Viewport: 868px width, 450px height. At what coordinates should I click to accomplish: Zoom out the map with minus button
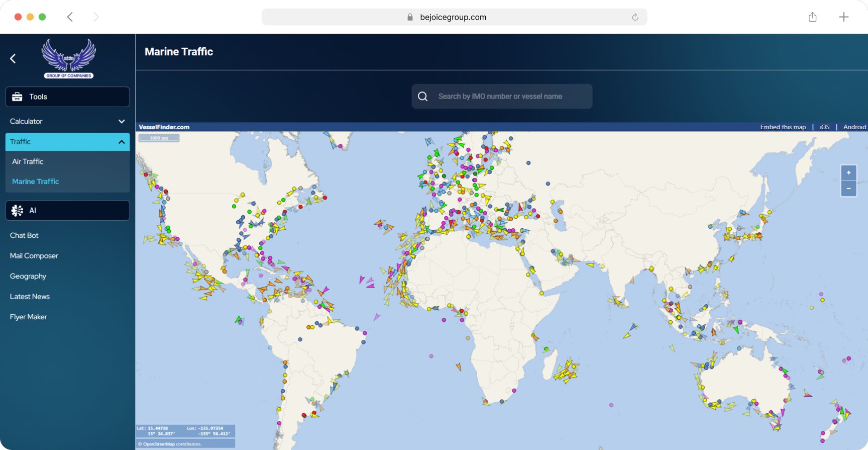pos(848,189)
